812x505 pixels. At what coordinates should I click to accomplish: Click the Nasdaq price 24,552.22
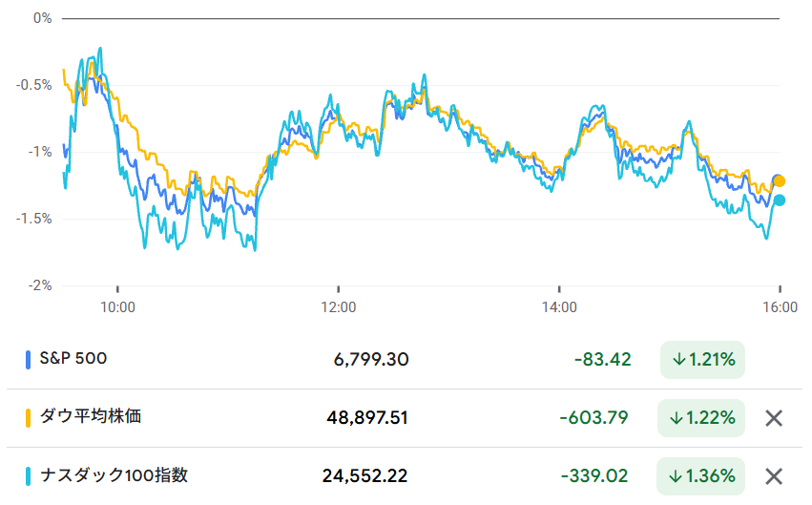click(x=365, y=475)
